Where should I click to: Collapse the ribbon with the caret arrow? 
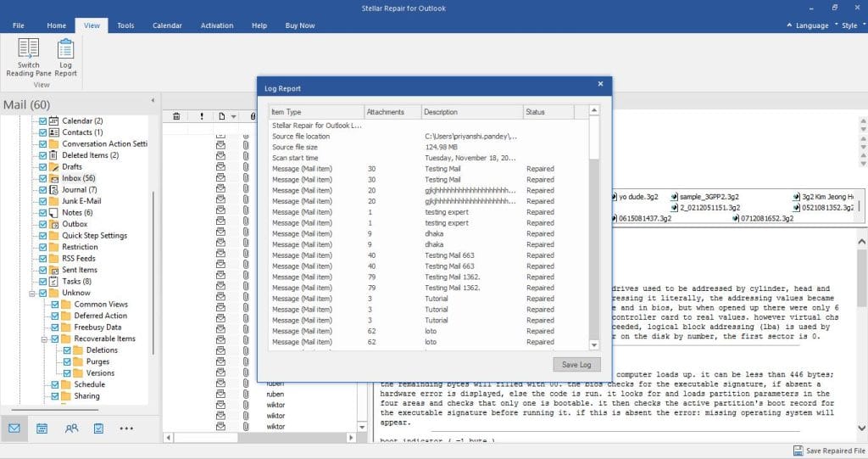tap(789, 25)
